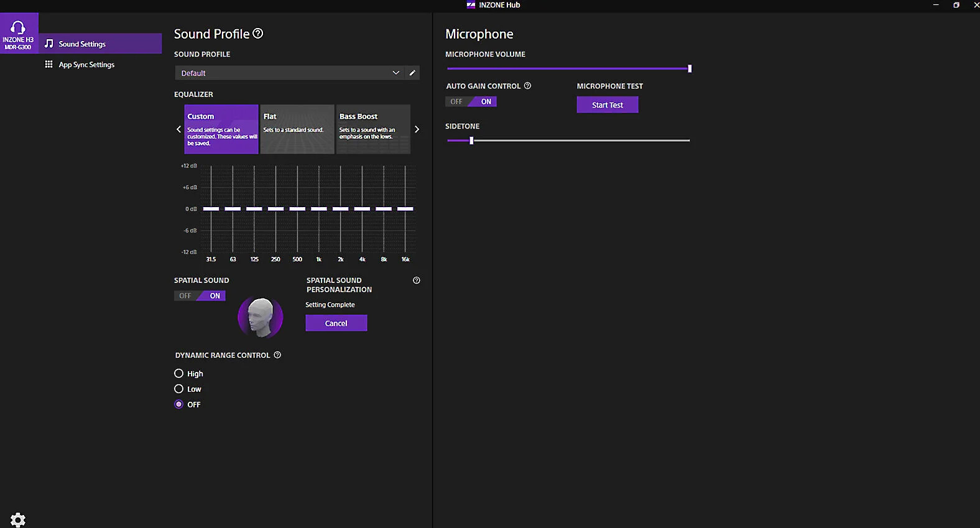This screenshot has height=528, width=980.
Task: Click the 500 Hz equalizer band slider
Action: pyautogui.click(x=297, y=209)
